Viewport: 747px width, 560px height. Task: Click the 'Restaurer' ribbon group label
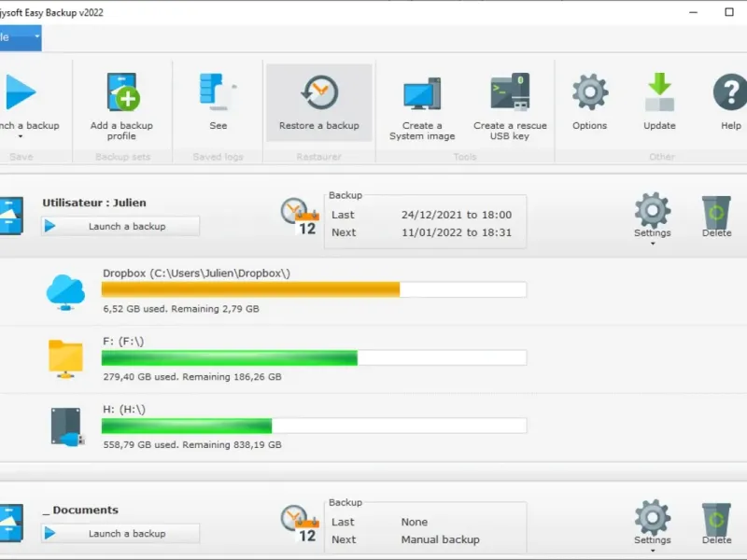(x=318, y=157)
